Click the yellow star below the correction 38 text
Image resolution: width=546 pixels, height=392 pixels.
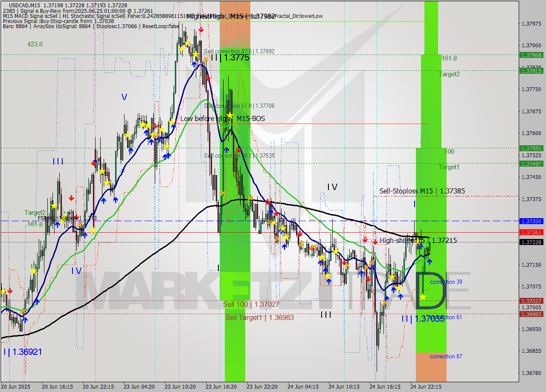423,297
